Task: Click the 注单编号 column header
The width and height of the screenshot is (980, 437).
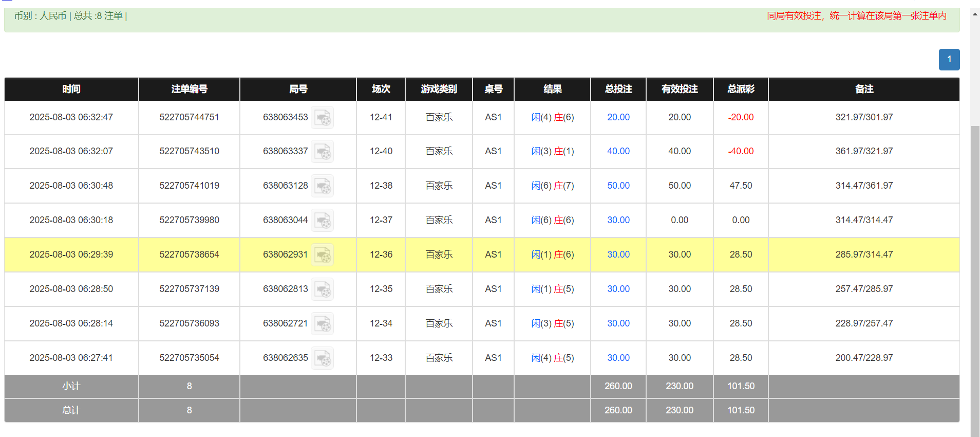Action: (x=189, y=89)
